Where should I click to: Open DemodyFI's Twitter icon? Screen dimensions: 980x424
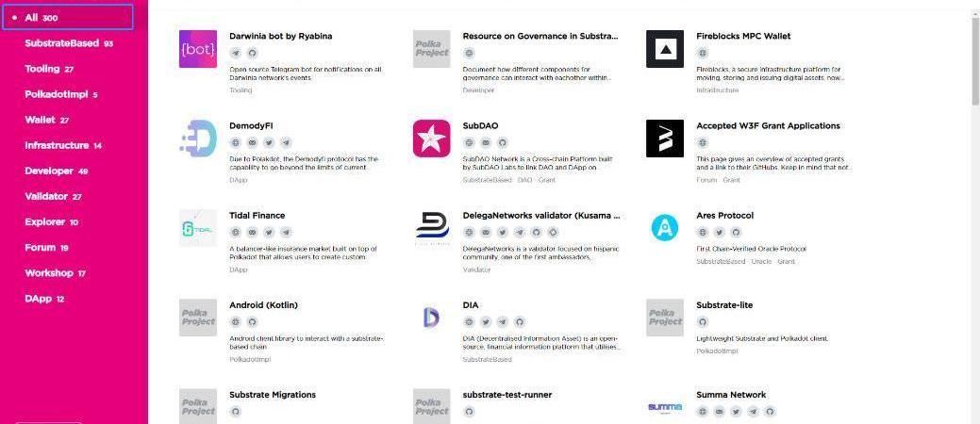point(269,142)
